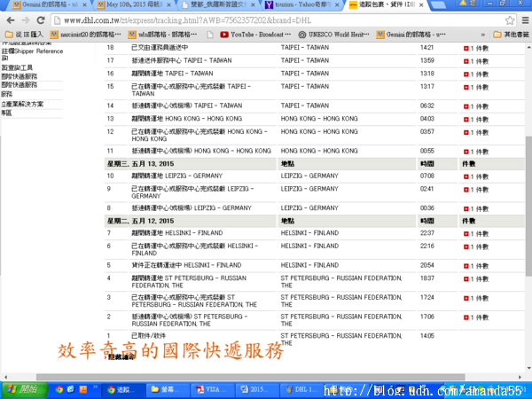Image resolution: width=532 pixels, height=399 pixels.
Task: Open the VISA PDF taskbar window
Action: click(x=213, y=390)
